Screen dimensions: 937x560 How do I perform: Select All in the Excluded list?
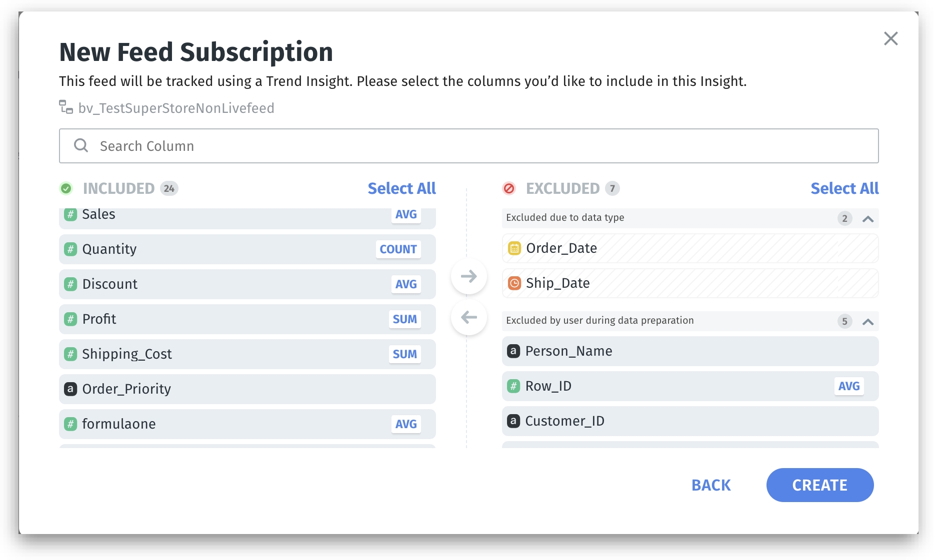(x=844, y=188)
